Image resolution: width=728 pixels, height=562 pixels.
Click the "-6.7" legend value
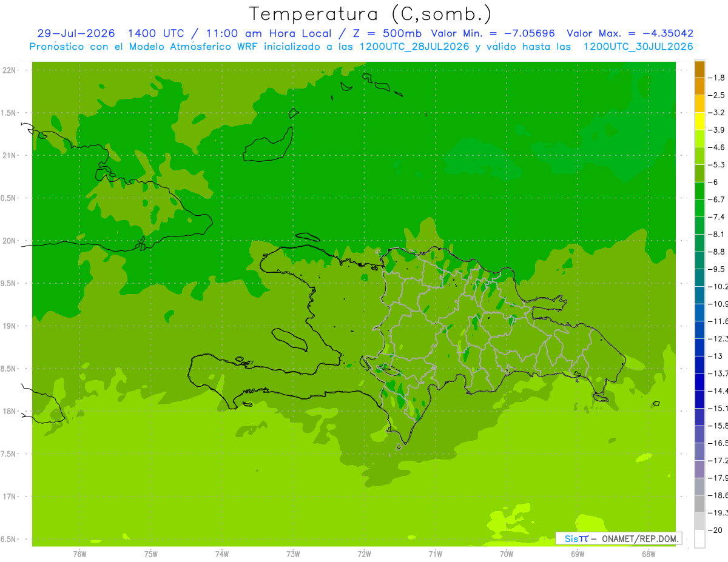click(716, 199)
